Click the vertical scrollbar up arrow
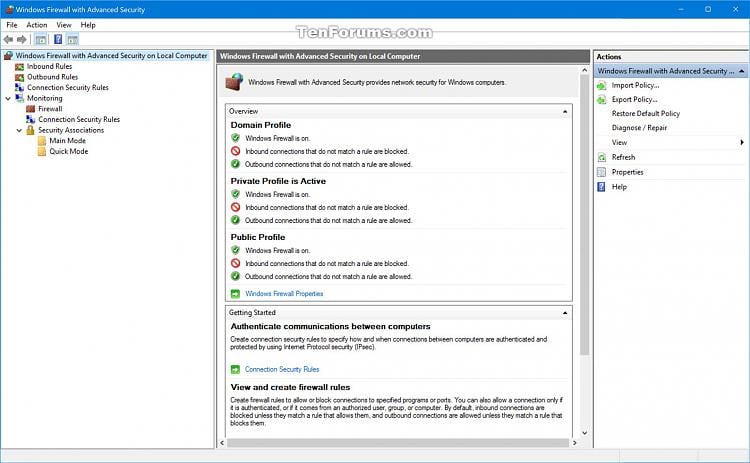 pyautogui.click(x=584, y=70)
